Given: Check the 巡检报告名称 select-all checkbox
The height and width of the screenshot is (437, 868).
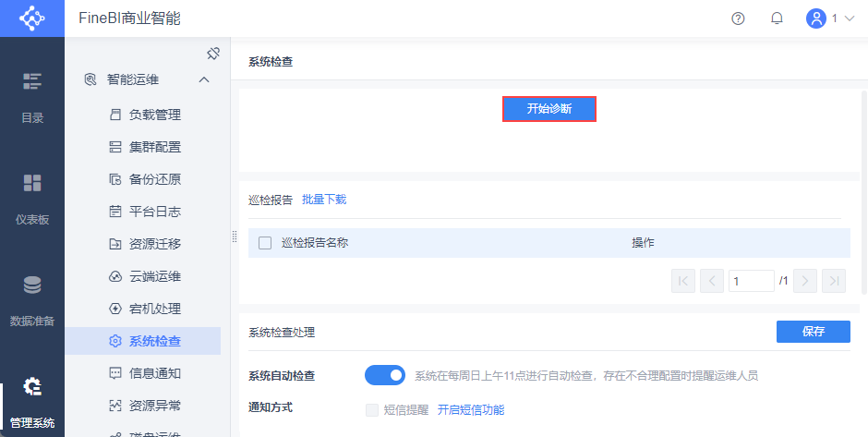Looking at the screenshot, I should tap(265, 243).
